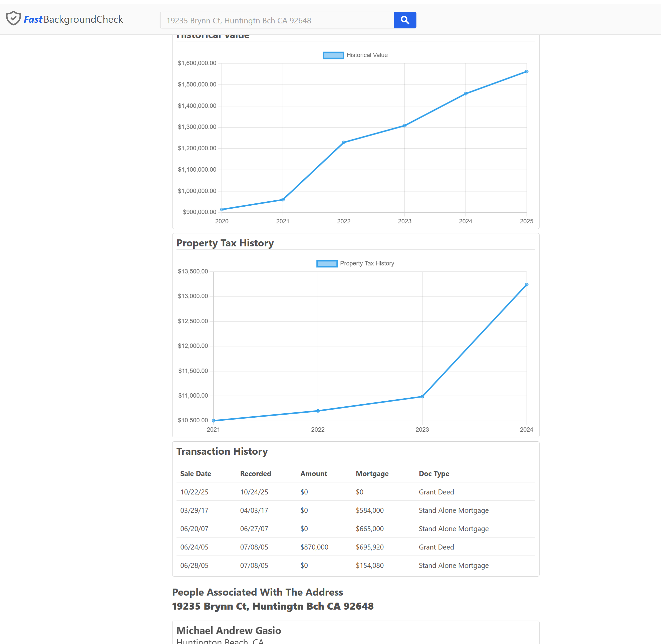Toggle the Historical Value legend swatch
The width and height of the screenshot is (661, 644).
(x=333, y=55)
